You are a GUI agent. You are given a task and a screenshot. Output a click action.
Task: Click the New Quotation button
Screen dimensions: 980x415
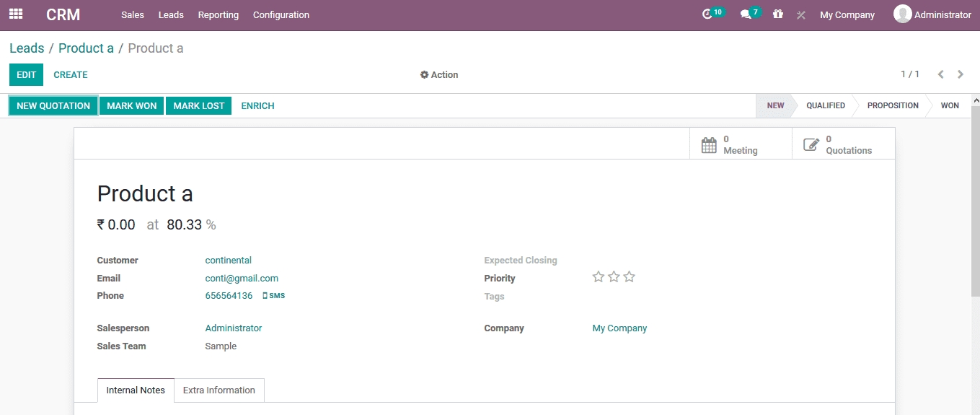53,106
